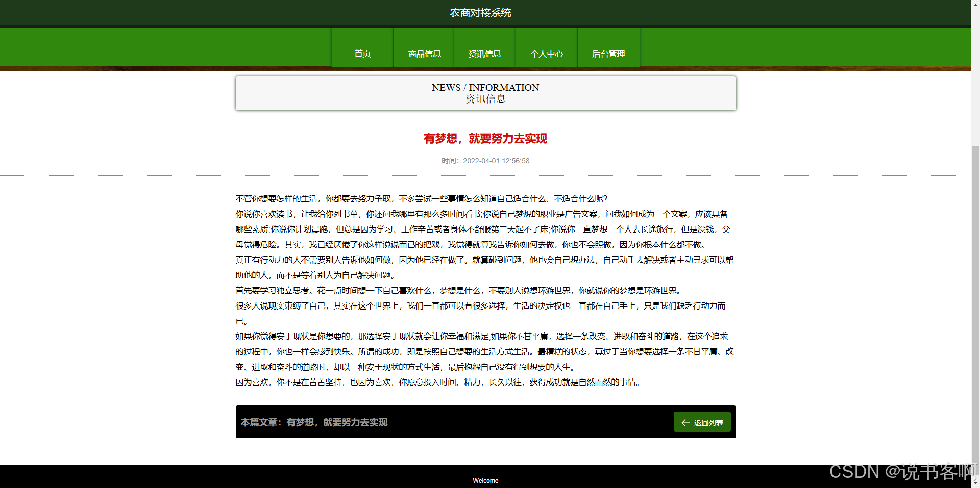Click the paragraph starting 真正有行动力的人

point(485,268)
